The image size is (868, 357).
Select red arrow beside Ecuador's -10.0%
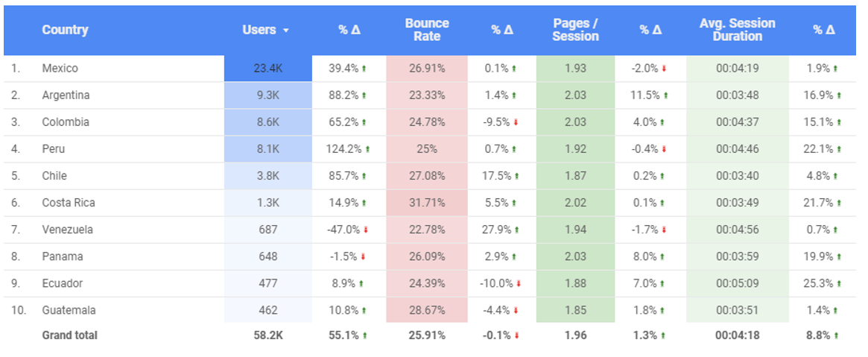click(519, 284)
